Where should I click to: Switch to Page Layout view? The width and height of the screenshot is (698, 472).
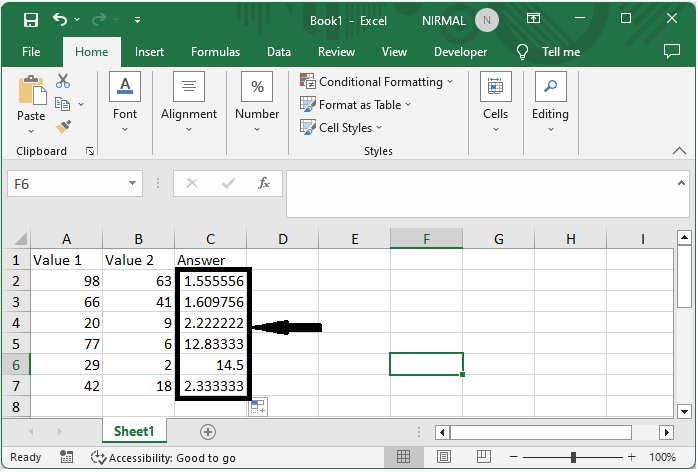pos(443,457)
